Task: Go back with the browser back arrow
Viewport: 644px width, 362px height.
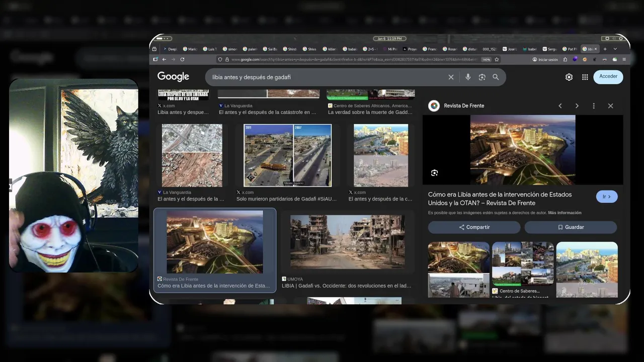Action: click(164, 59)
